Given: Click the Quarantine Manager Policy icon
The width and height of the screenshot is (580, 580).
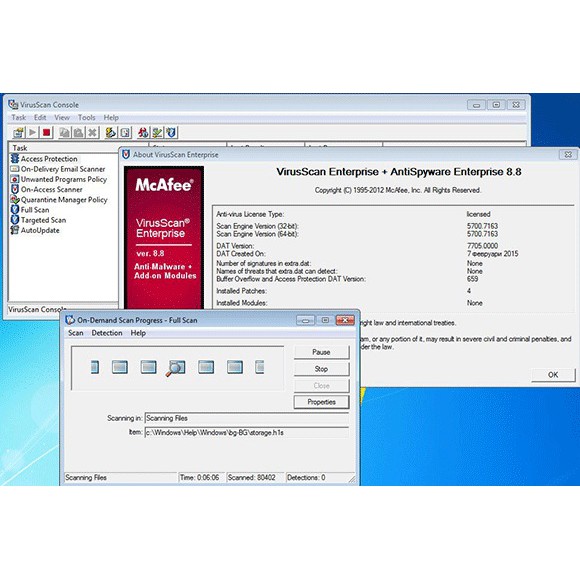Looking at the screenshot, I should click(15, 199).
